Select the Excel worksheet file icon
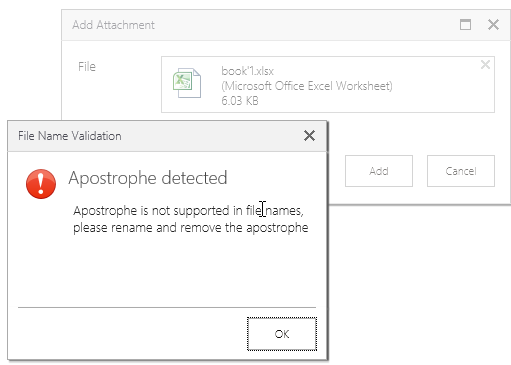This screenshot has height=365, width=511. 187,83
